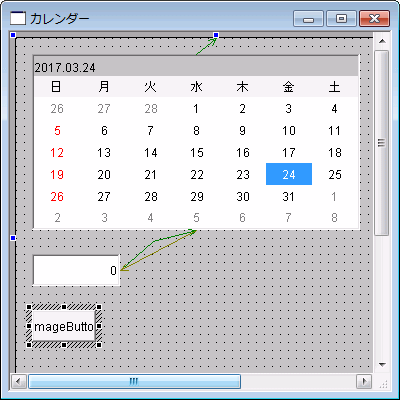Click the numeric input field showing 0
The width and height of the screenshot is (400, 400).
76,270
